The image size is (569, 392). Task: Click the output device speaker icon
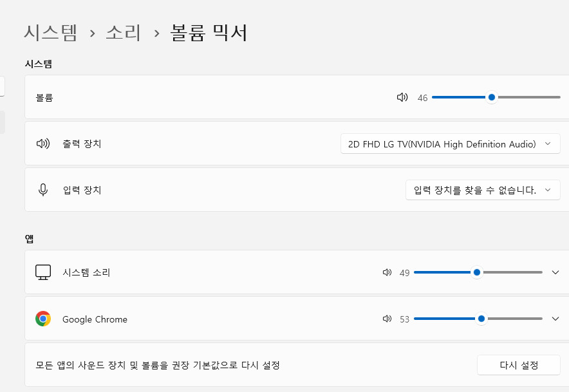point(42,144)
